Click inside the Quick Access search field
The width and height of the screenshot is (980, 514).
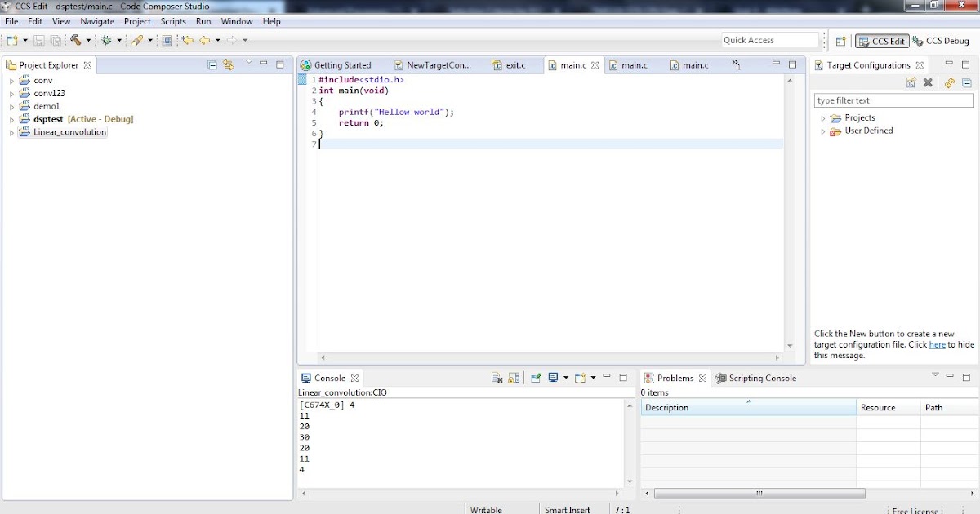769,39
